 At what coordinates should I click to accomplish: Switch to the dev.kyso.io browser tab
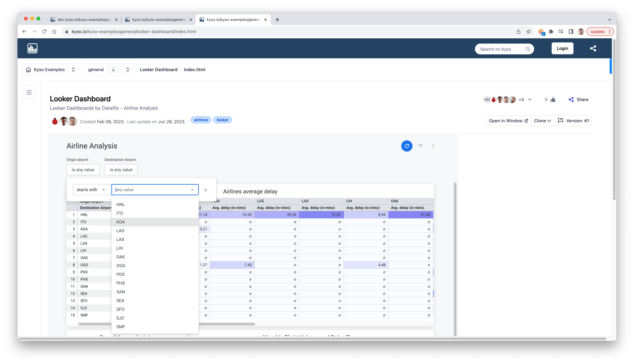(84, 19)
